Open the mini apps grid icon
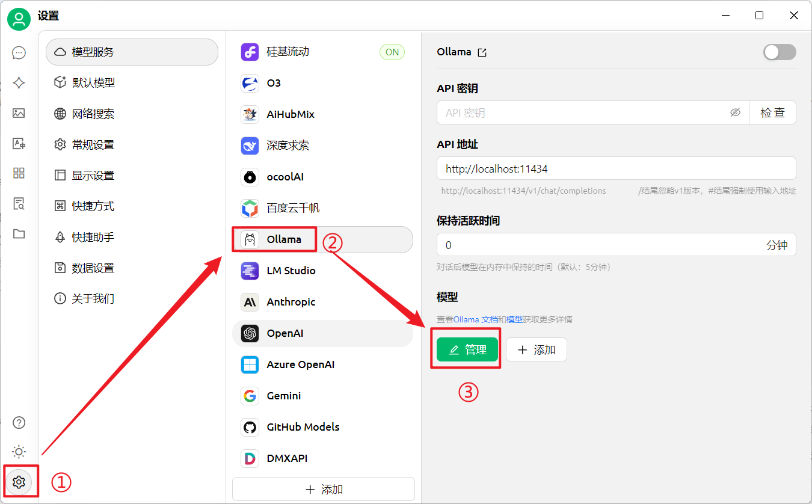This screenshot has width=812, height=504. pos(19,173)
